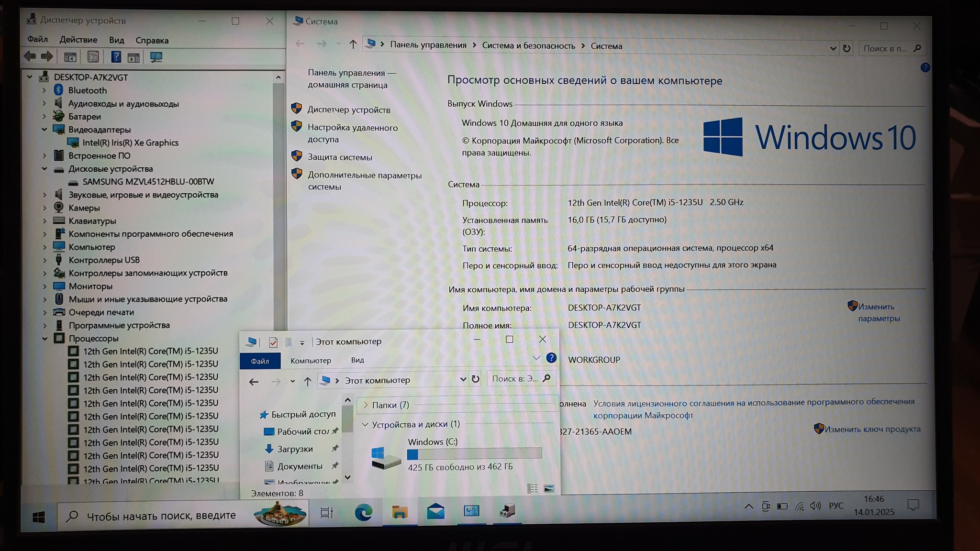Collapse the Процессоры tree node
The width and height of the screenshot is (980, 551).
(45, 338)
